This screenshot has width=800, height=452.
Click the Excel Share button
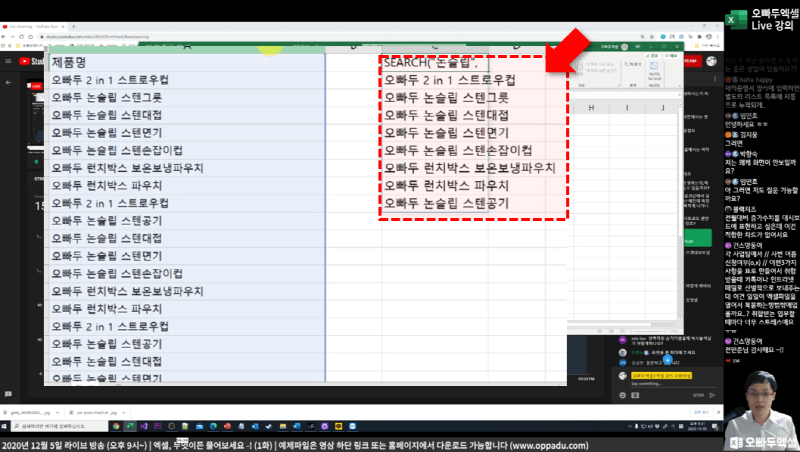click(652, 56)
